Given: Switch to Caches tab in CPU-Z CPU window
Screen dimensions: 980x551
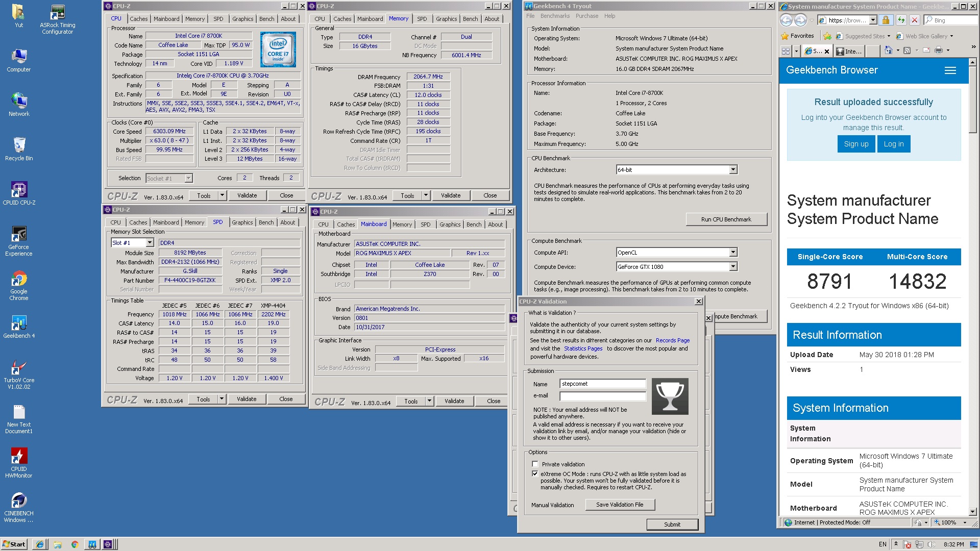Looking at the screenshot, I should pyautogui.click(x=138, y=19).
